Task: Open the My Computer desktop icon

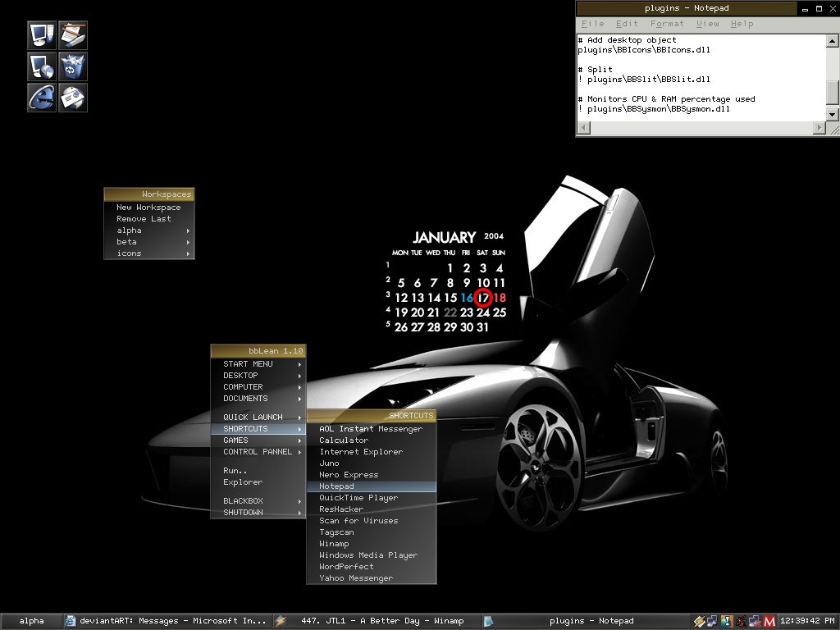Action: click(42, 35)
